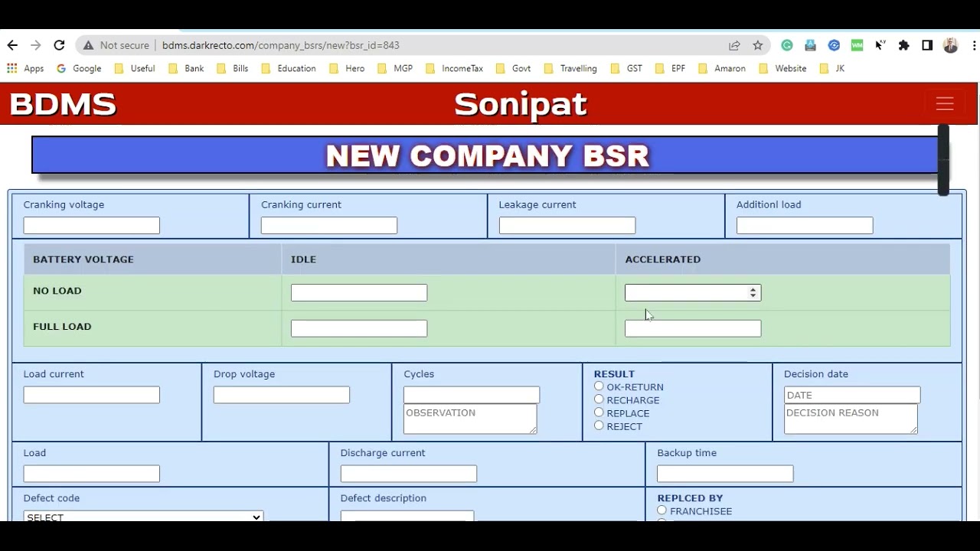Screen dimensions: 980x551
Task: Select the REPLACE result option
Action: tap(599, 412)
